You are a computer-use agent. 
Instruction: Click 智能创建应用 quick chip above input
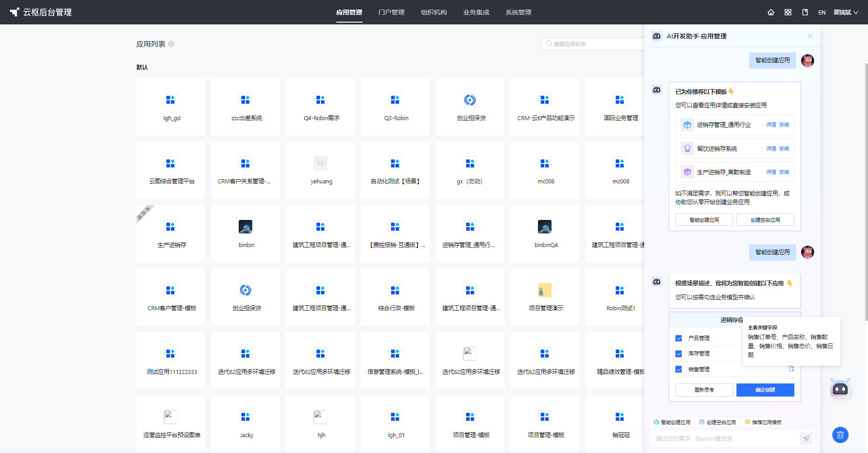[x=672, y=422]
